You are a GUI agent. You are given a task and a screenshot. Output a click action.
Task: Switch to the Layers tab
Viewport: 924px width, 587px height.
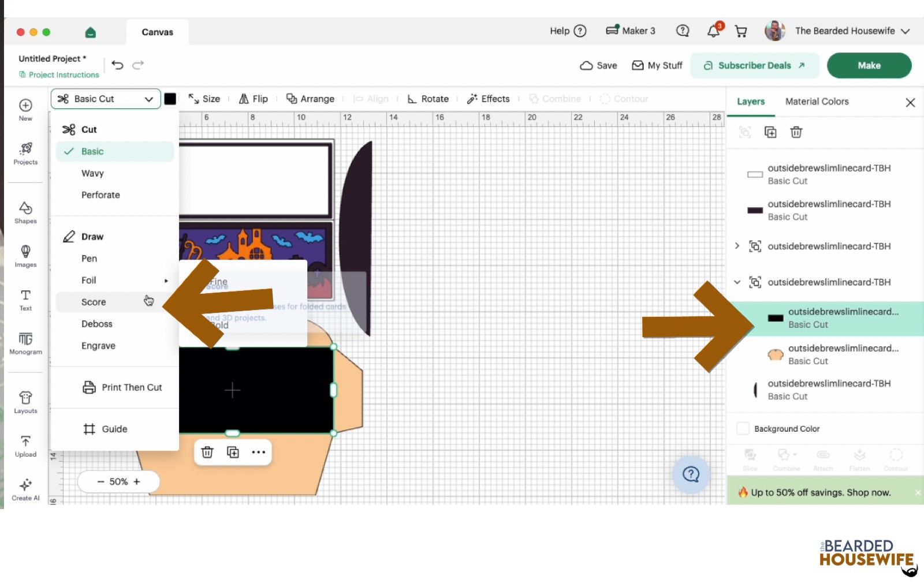[751, 102]
